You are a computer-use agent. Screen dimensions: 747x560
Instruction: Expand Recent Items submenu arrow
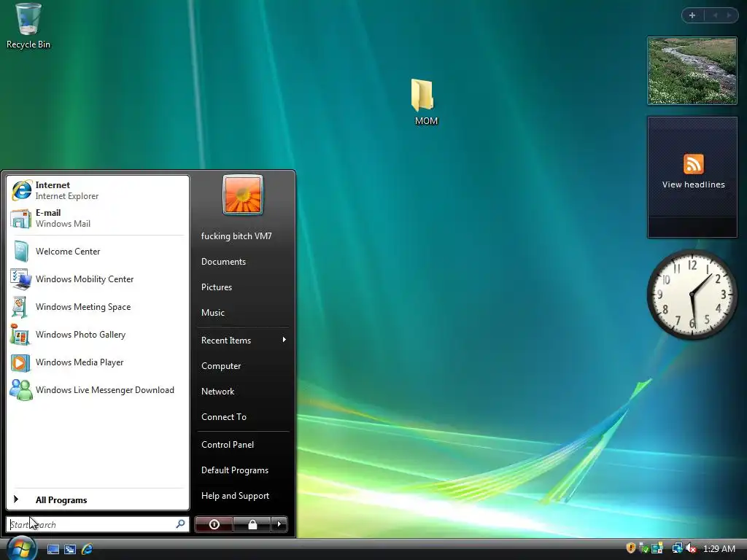click(284, 340)
